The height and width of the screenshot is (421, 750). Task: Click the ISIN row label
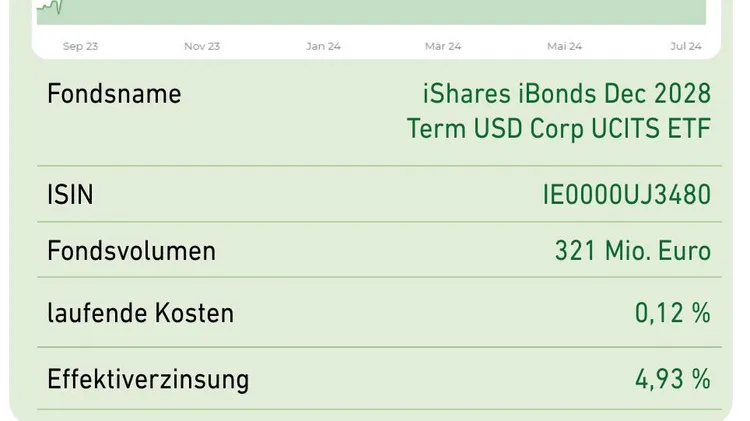click(x=70, y=195)
